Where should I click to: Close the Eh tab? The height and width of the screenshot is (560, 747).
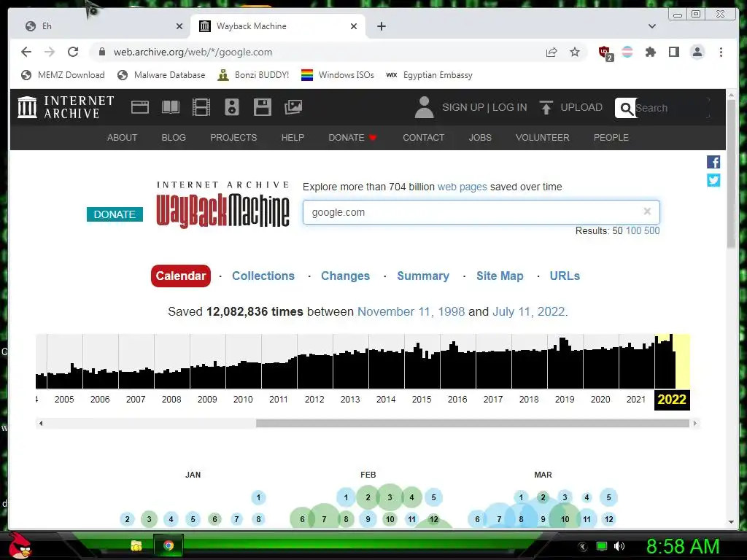point(179,26)
